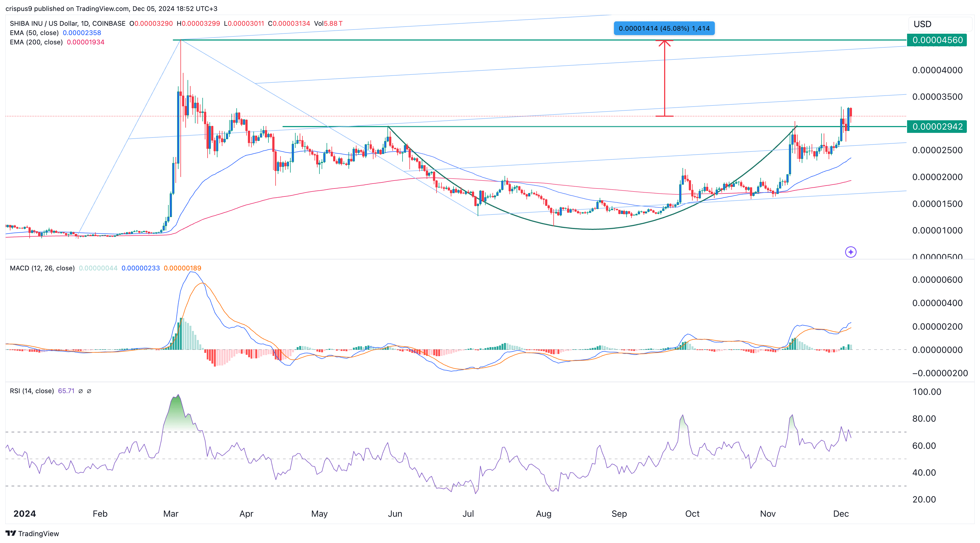The width and height of the screenshot is (980, 543).
Task: Click the RSI (14, close) label
Action: (x=32, y=391)
